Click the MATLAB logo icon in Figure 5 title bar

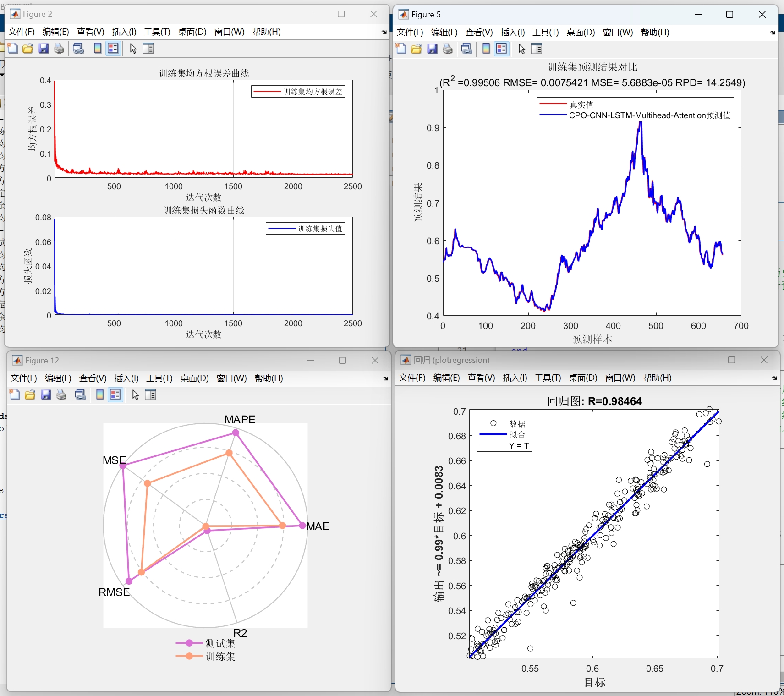tap(404, 15)
